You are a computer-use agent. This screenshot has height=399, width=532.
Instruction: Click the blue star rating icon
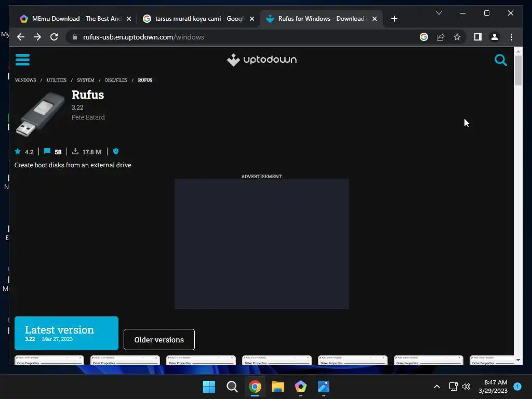[18, 151]
